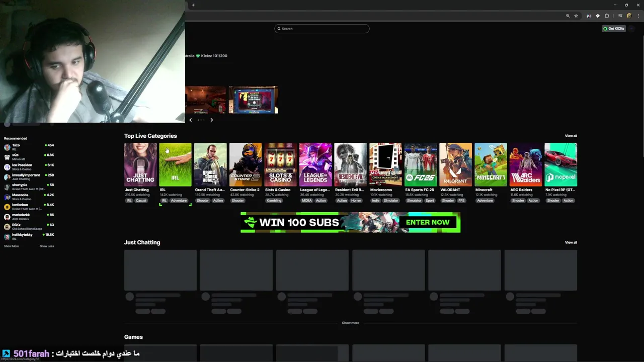Open the No Pixel RP category title
The height and width of the screenshot is (362, 644).
pyautogui.click(x=560, y=190)
